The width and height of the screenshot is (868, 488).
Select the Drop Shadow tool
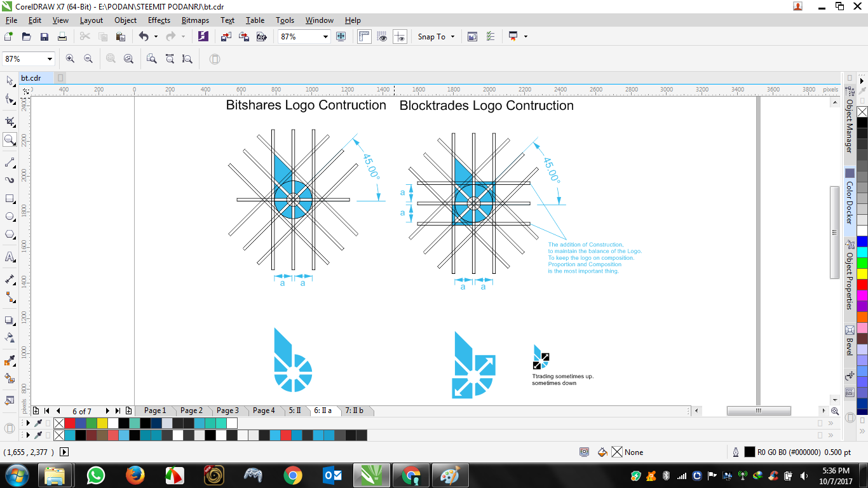[x=10, y=320]
